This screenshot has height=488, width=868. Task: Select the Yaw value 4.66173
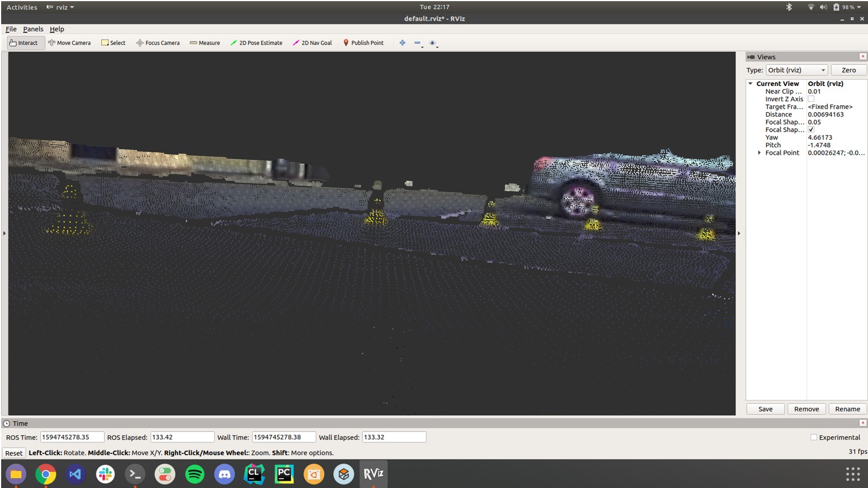pyautogui.click(x=820, y=138)
